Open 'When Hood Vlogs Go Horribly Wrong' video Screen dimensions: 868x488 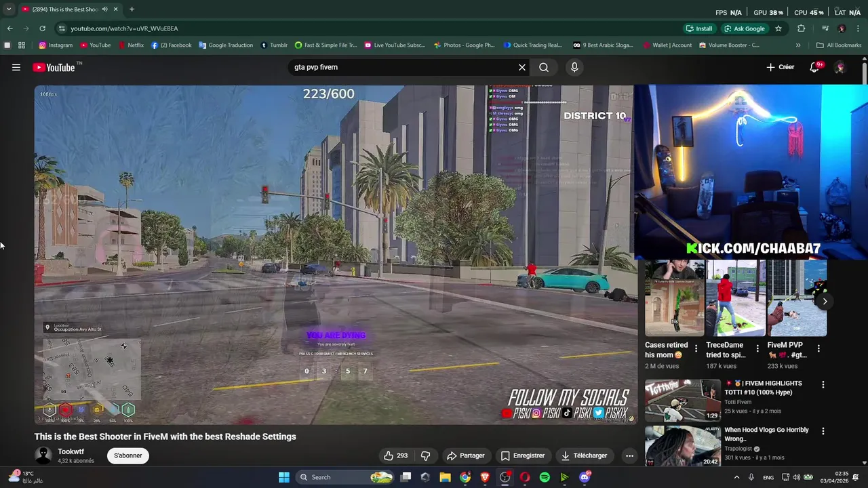pyautogui.click(x=683, y=446)
